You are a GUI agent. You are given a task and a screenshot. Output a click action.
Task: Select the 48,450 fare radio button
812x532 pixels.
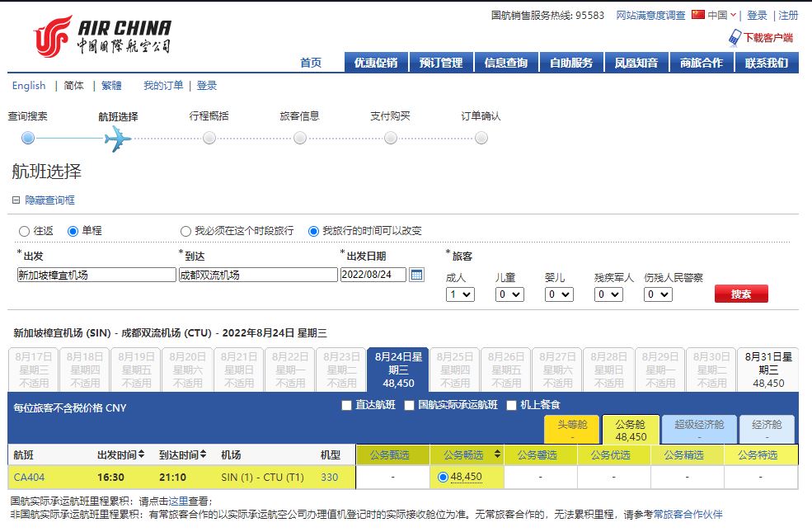(x=444, y=477)
